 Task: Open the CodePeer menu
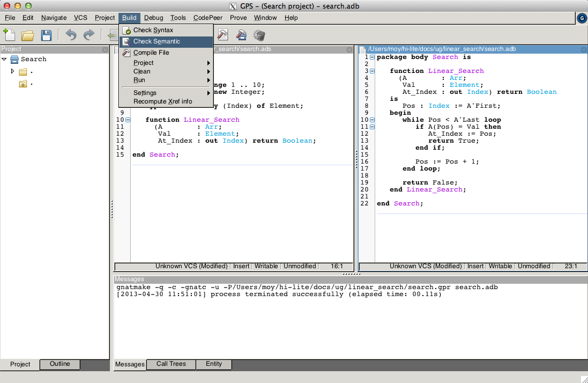pos(208,18)
